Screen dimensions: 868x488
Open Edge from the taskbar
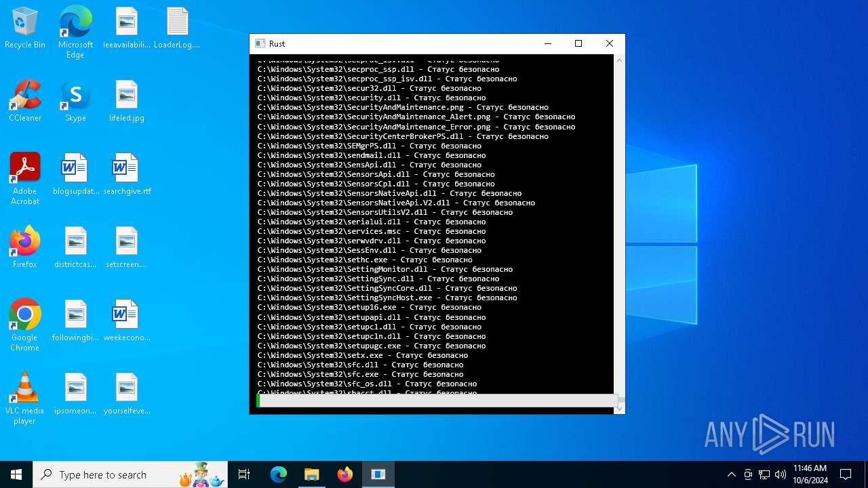pyautogui.click(x=279, y=474)
